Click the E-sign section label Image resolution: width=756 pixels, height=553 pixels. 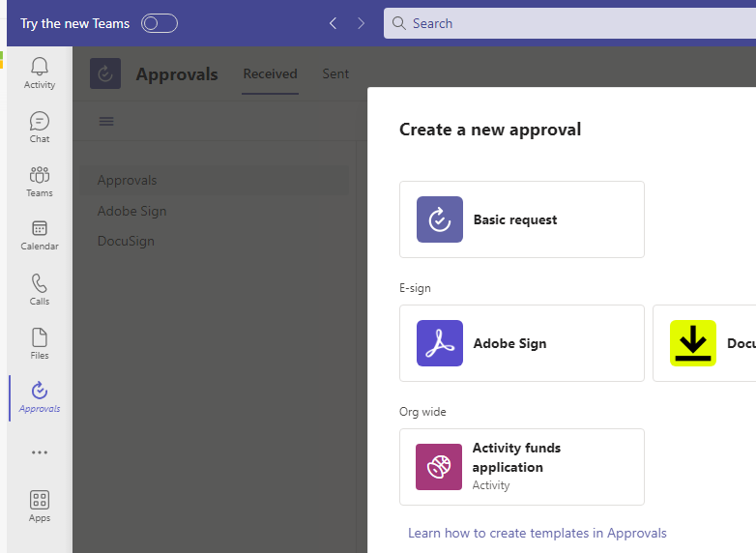tap(415, 288)
